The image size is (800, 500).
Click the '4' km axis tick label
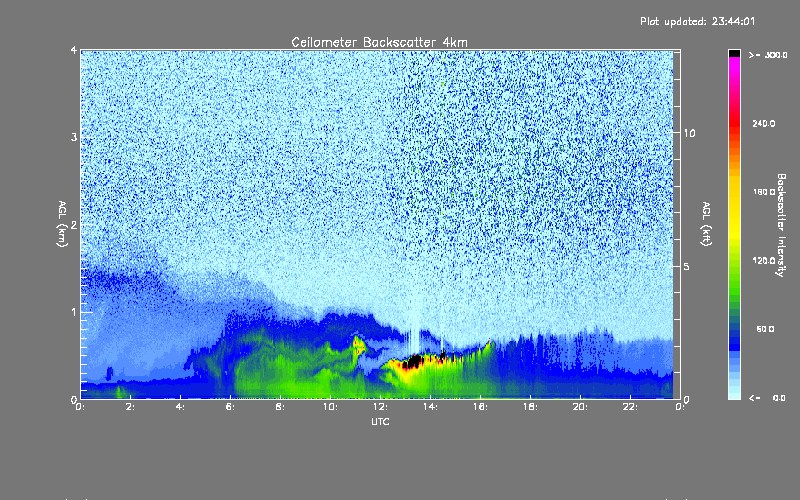pos(74,50)
